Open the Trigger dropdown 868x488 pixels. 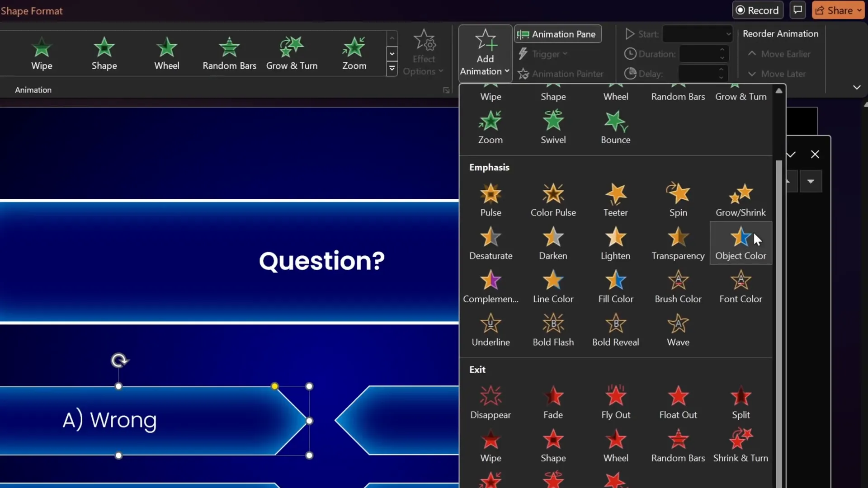542,54
